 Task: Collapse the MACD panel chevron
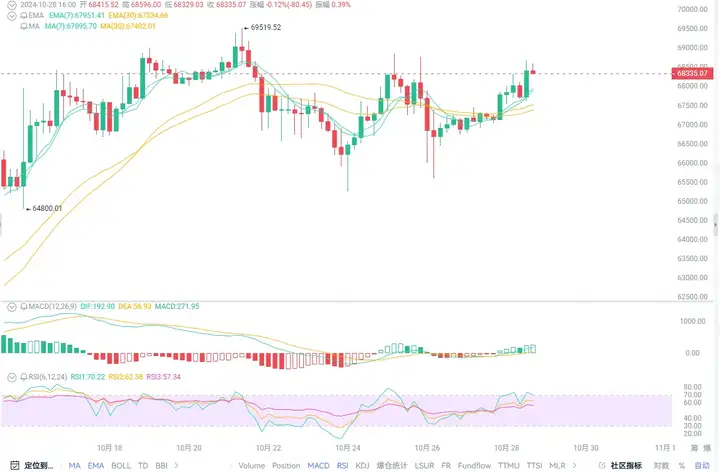point(12,307)
